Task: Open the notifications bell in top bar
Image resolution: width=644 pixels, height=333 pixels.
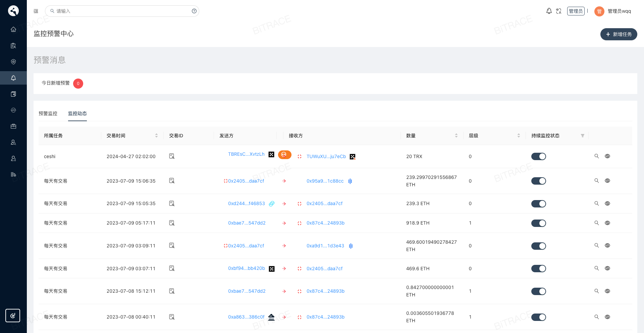Action: click(549, 11)
